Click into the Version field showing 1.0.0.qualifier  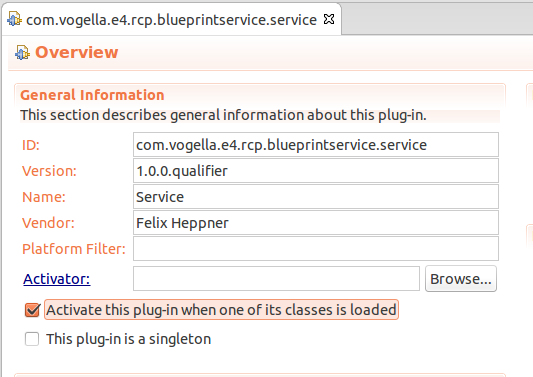click(x=316, y=171)
